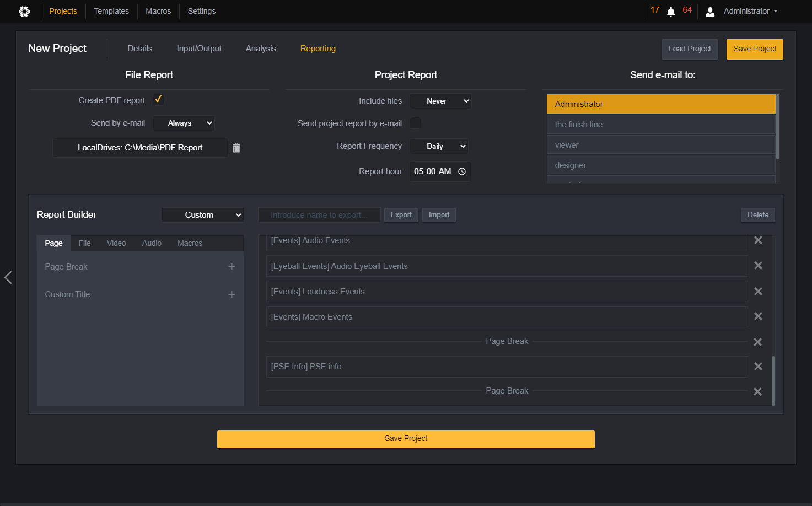Enable Send project report by e-mail

coord(415,123)
